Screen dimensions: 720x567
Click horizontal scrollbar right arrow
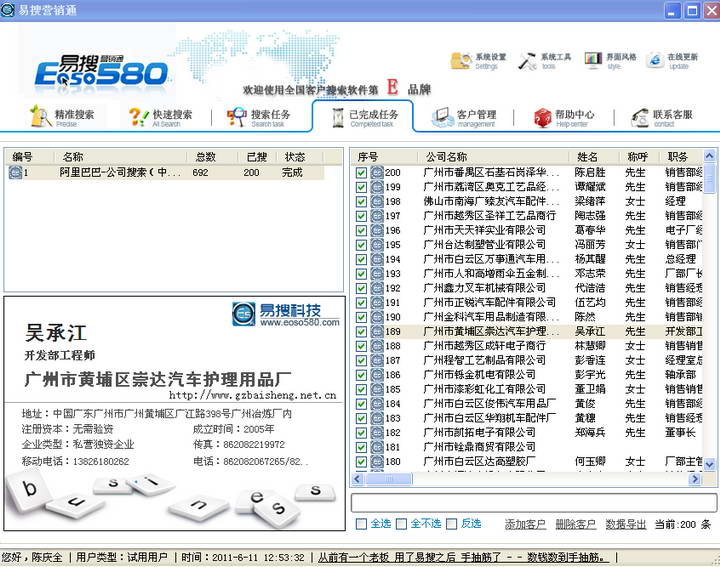point(695,479)
